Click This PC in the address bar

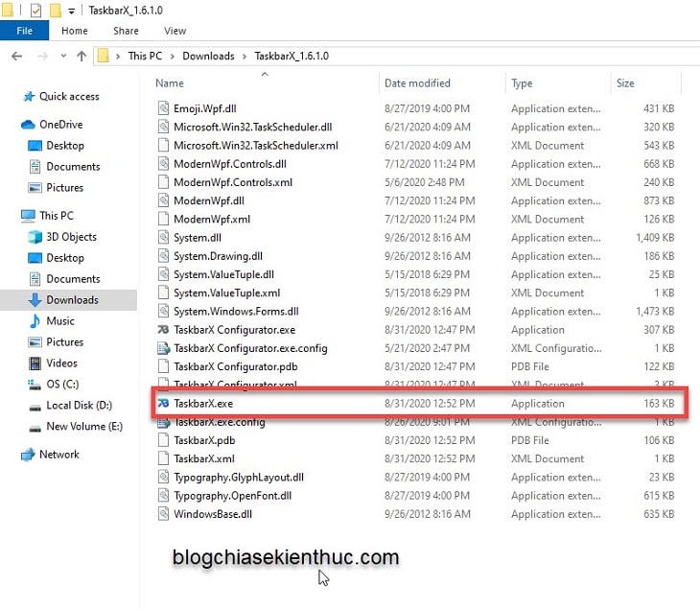click(145, 56)
